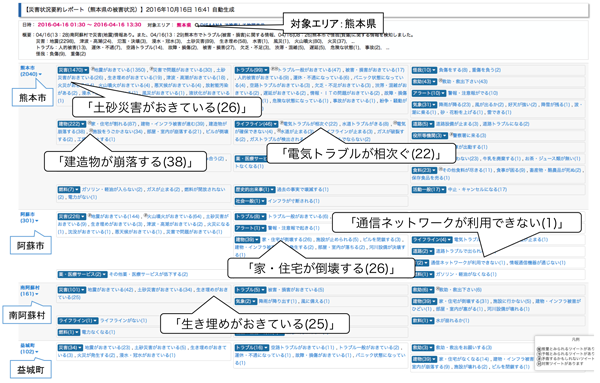Open the ライフライン(46) category dropdown

[x=256, y=124]
